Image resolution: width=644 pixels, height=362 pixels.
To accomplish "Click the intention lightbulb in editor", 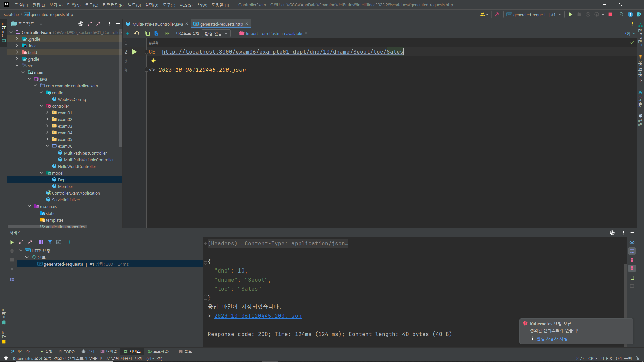I will pos(153,61).
